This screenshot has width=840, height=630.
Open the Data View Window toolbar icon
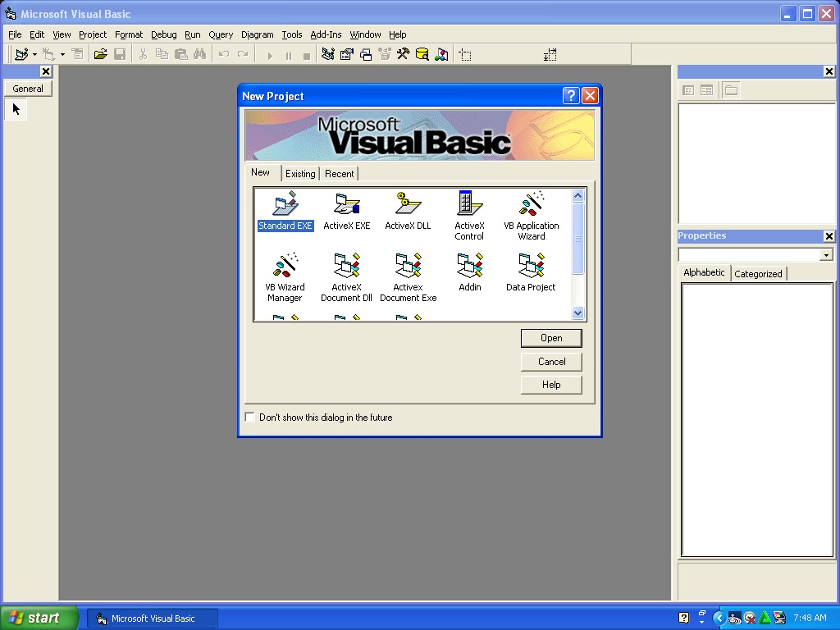(x=422, y=54)
